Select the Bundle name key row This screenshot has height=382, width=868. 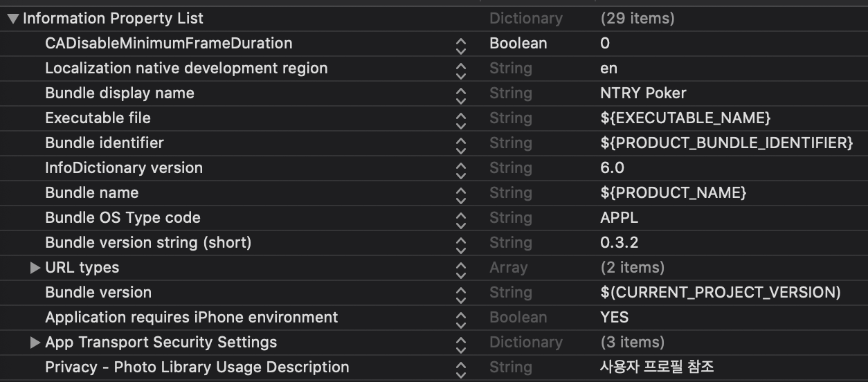[434, 193]
